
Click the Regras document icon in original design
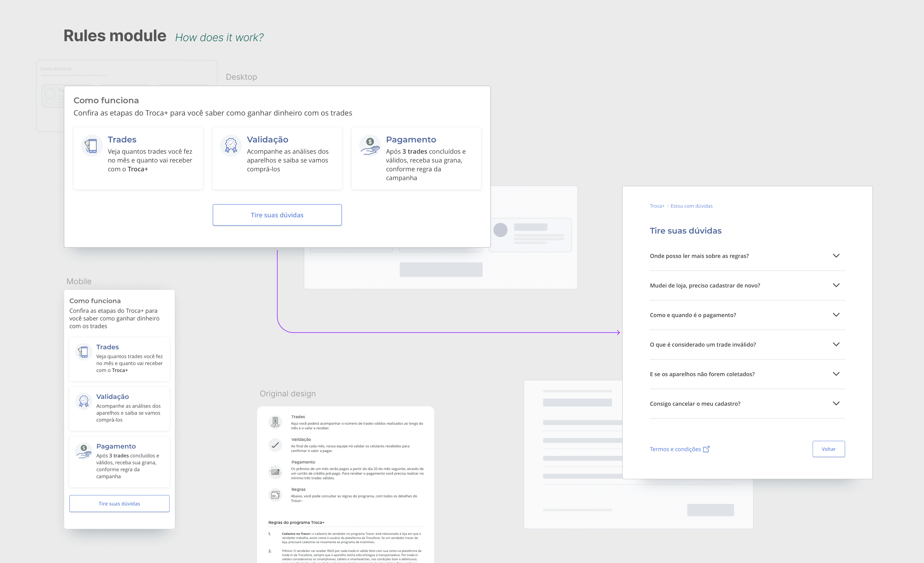coord(275,495)
